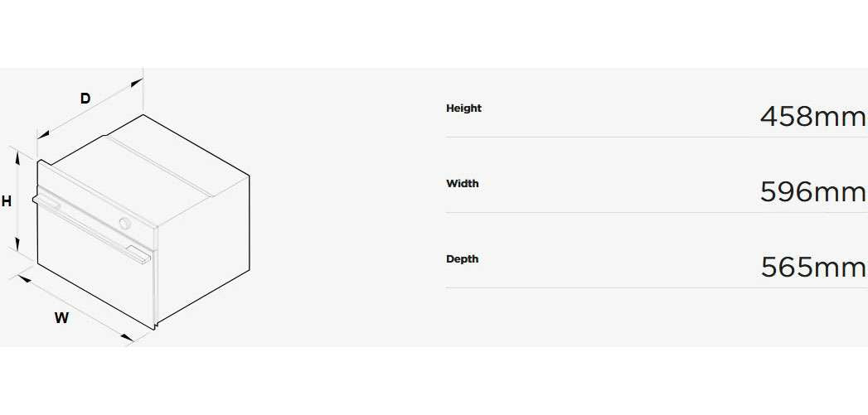Viewport: 868px width, 415px height.
Task: Select the Height specification label
Action: pyautogui.click(x=463, y=109)
